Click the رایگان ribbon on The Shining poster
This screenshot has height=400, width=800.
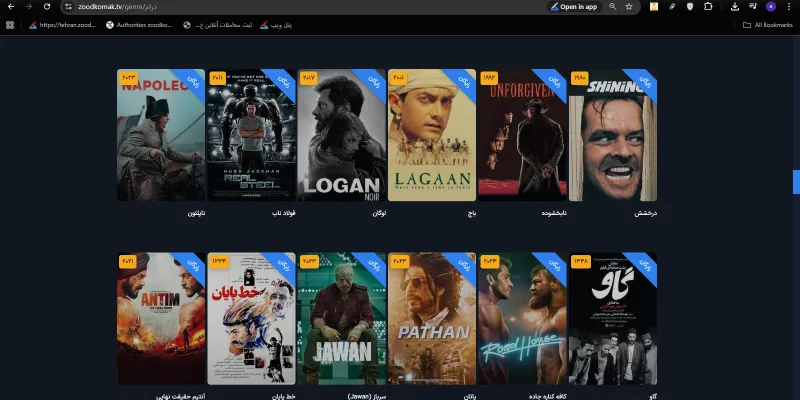[645, 82]
